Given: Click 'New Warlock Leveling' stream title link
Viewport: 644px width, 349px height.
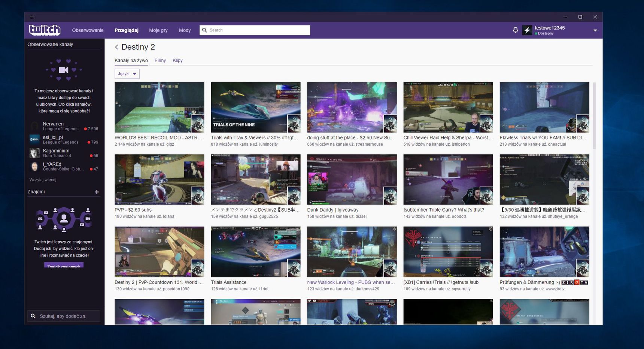Looking at the screenshot, I should click(351, 282).
